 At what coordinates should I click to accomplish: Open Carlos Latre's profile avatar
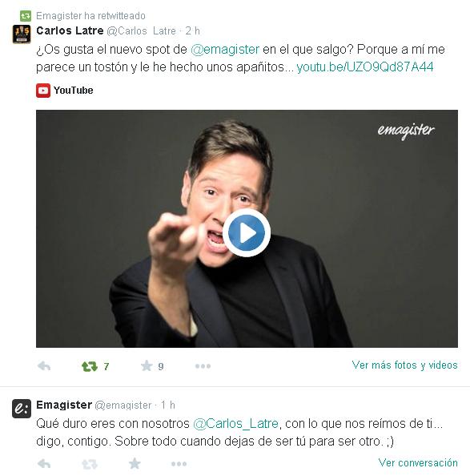coord(22,34)
